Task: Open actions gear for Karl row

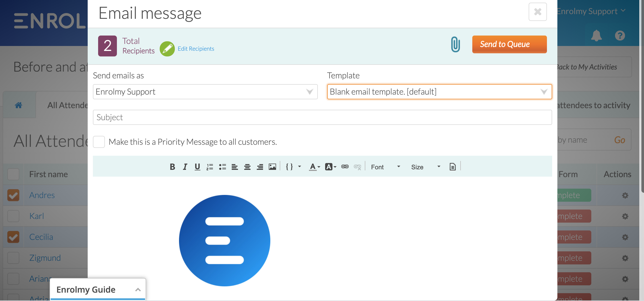Action: click(625, 216)
